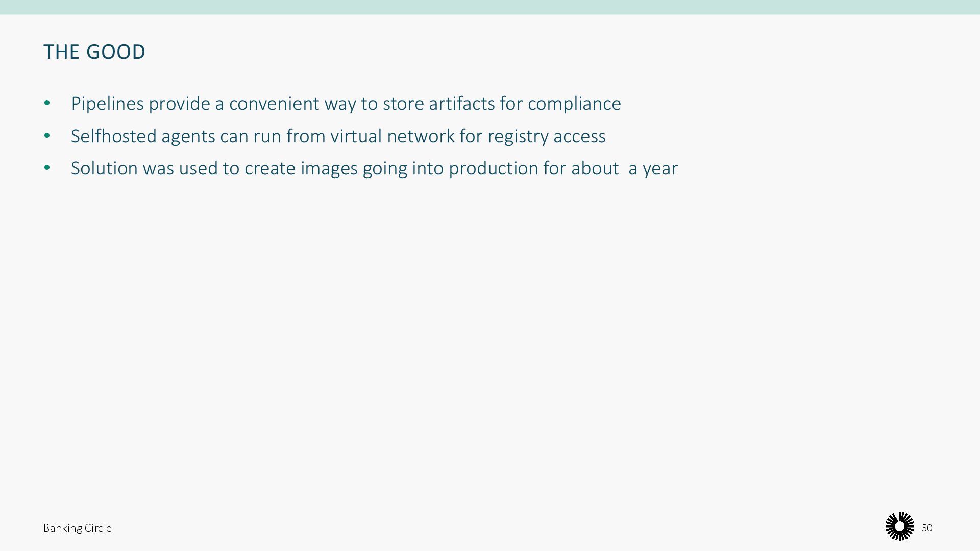The width and height of the screenshot is (980, 551).
Task: Click the word artifacts in first bullet
Action: click(461, 104)
